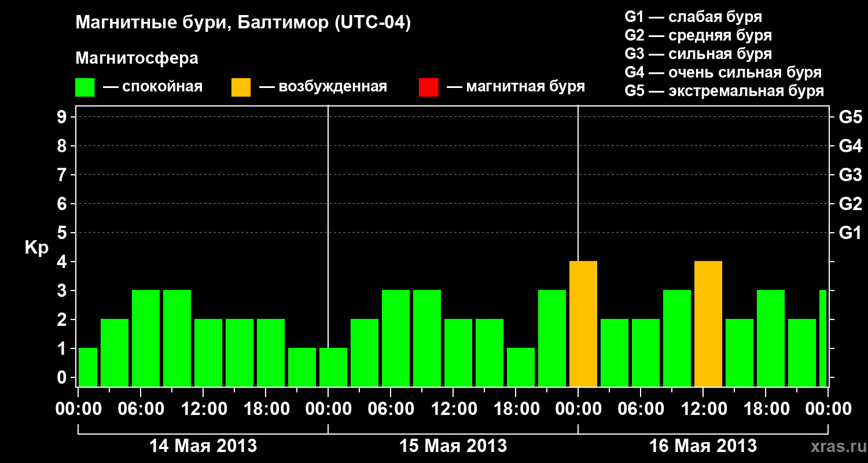Click the '— магнитная буря' legend label
This screenshot has width=868, height=463.
point(516,87)
